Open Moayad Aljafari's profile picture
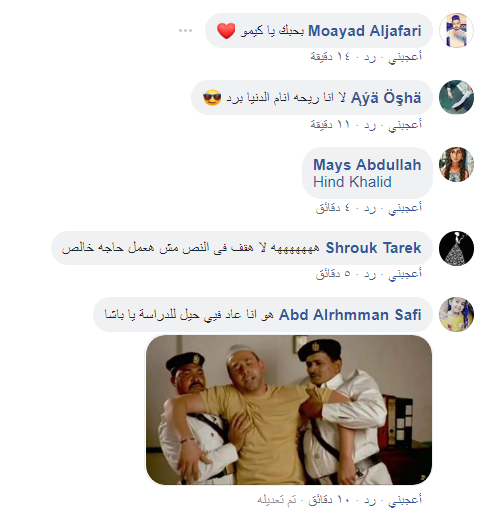The height and width of the screenshot is (513, 486). [x=456, y=30]
